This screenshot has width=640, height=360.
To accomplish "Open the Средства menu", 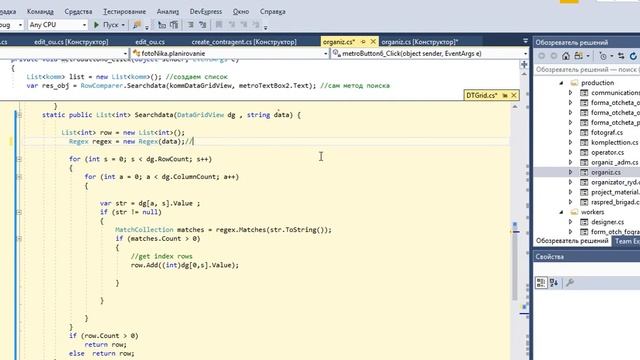I will 78,11.
